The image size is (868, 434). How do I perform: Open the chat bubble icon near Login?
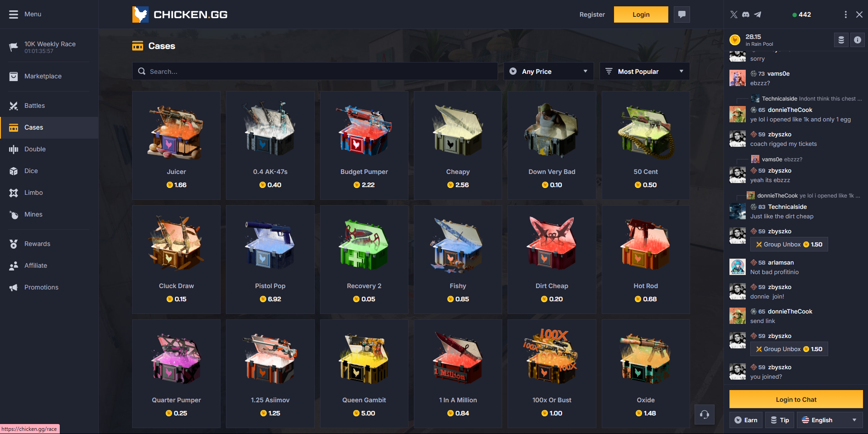[681, 14]
